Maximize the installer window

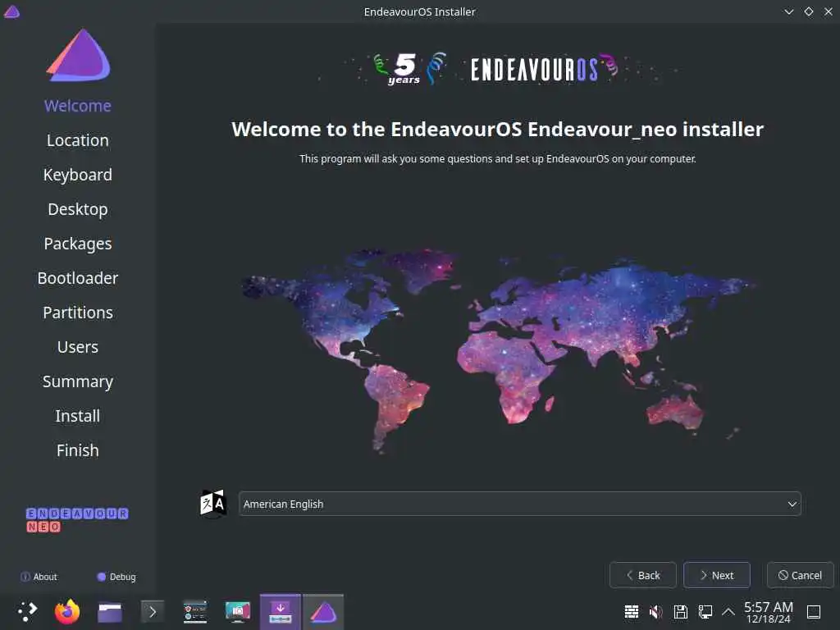[x=808, y=11]
